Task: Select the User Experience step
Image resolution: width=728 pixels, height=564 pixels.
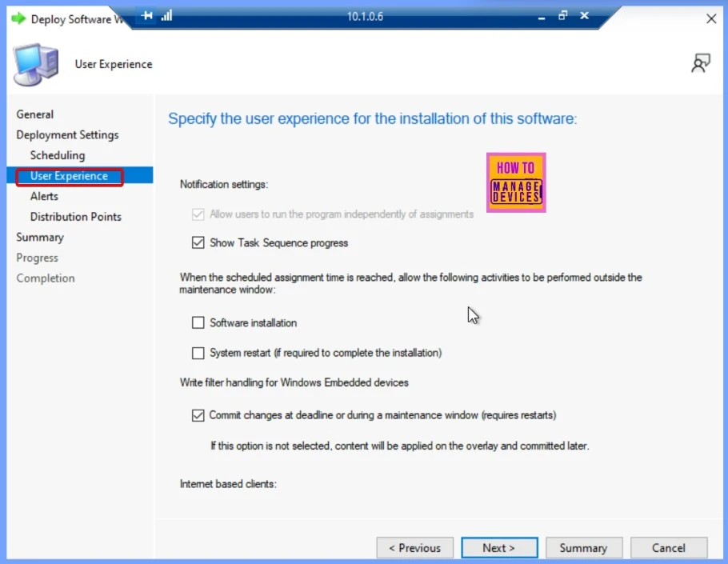Action: (x=69, y=176)
